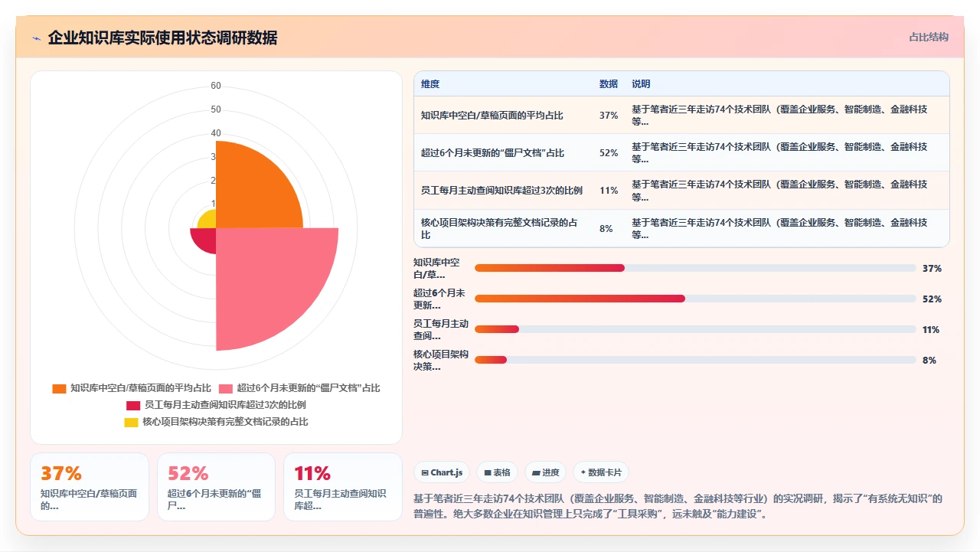The height and width of the screenshot is (552, 980).
Task: Open the 52% data card
Action: [x=216, y=487]
